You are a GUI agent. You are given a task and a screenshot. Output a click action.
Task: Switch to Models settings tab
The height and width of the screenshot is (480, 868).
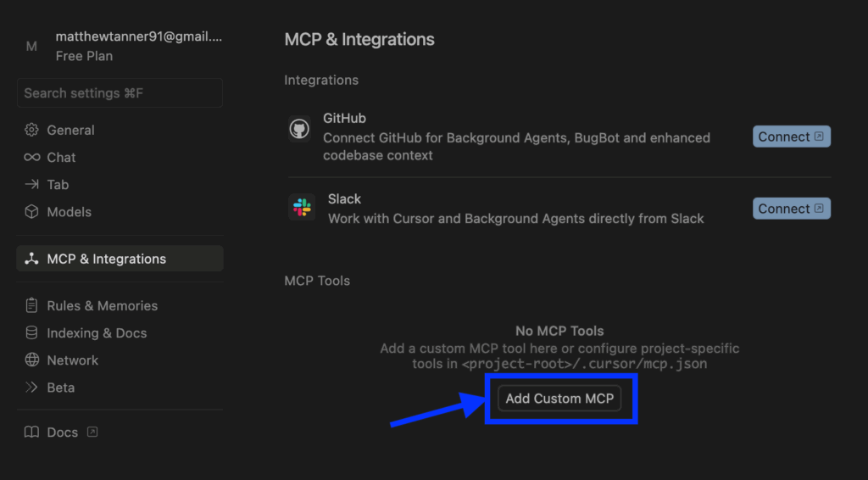click(120, 211)
